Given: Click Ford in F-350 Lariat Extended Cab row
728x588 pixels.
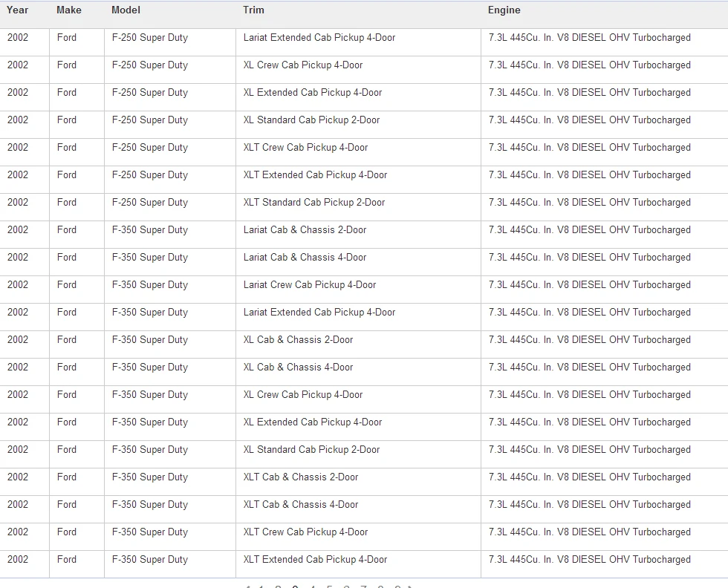Looking at the screenshot, I should [x=66, y=312].
